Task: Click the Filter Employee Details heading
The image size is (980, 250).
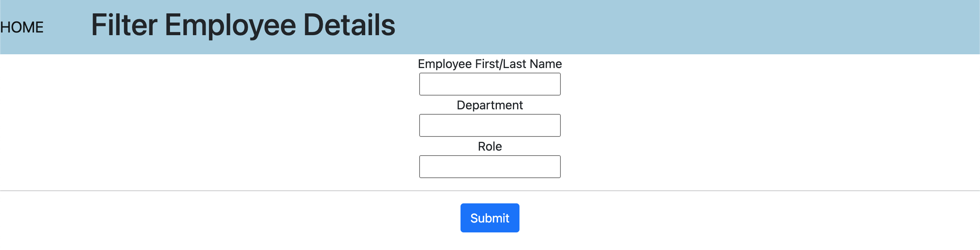Action: click(243, 25)
